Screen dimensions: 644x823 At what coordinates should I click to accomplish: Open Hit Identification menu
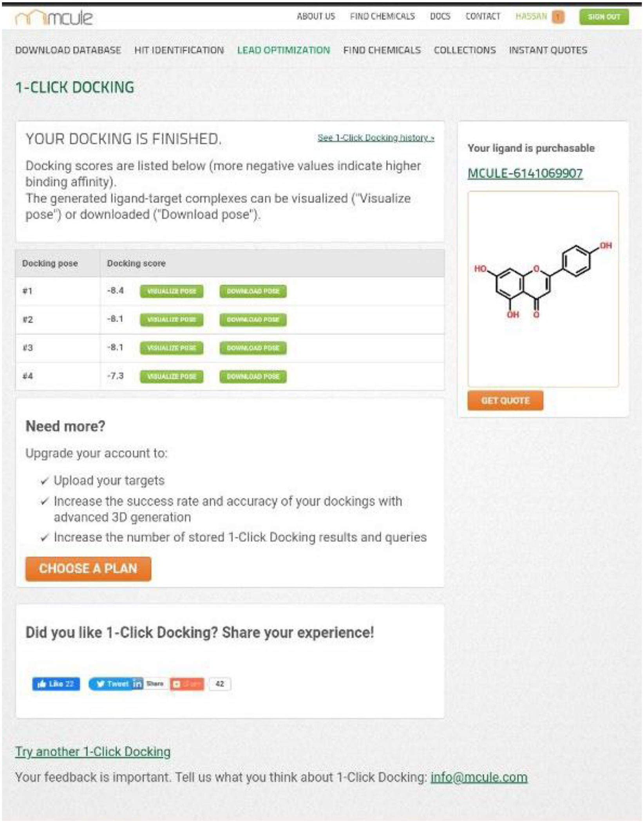(x=179, y=50)
